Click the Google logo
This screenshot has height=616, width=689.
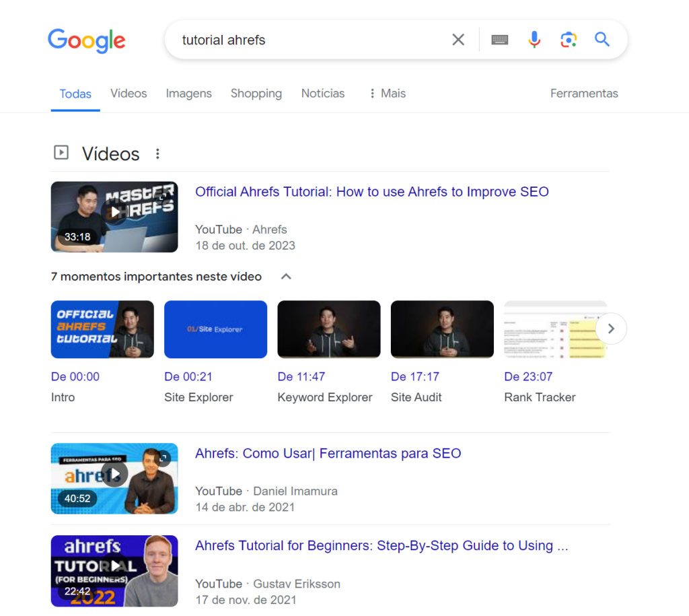pyautogui.click(x=87, y=40)
